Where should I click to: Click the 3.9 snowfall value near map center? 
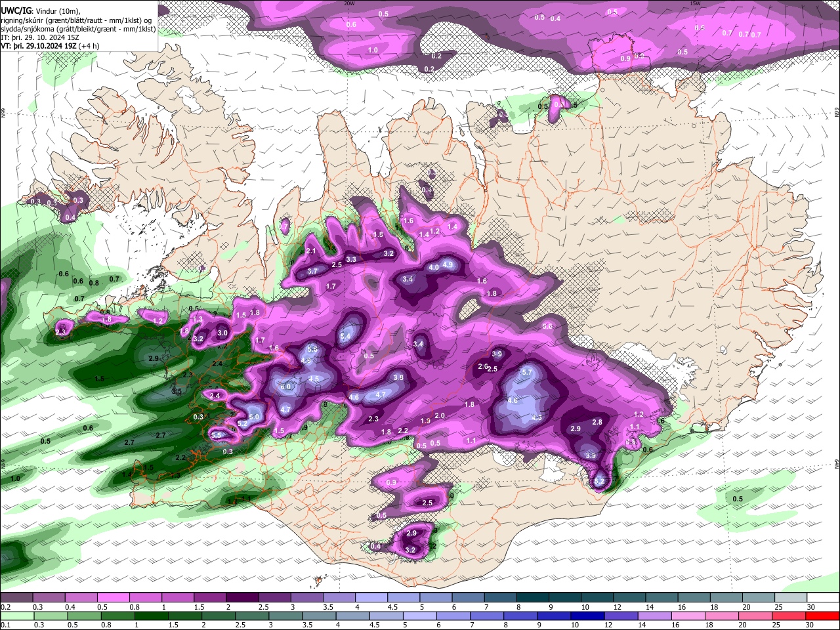point(497,354)
